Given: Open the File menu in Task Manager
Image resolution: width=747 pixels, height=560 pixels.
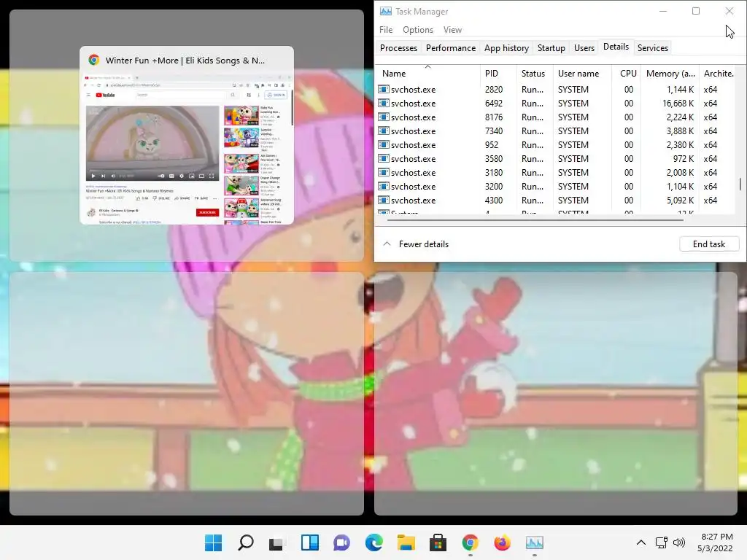Looking at the screenshot, I should coord(386,29).
